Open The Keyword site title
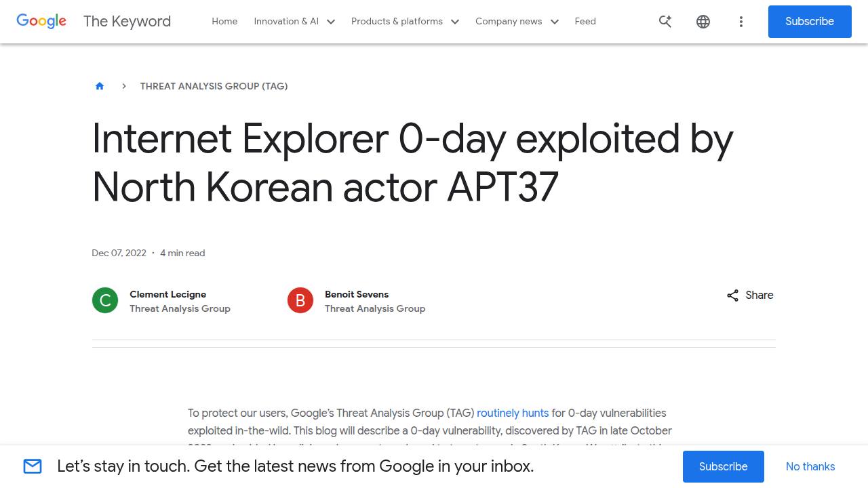 [127, 21]
